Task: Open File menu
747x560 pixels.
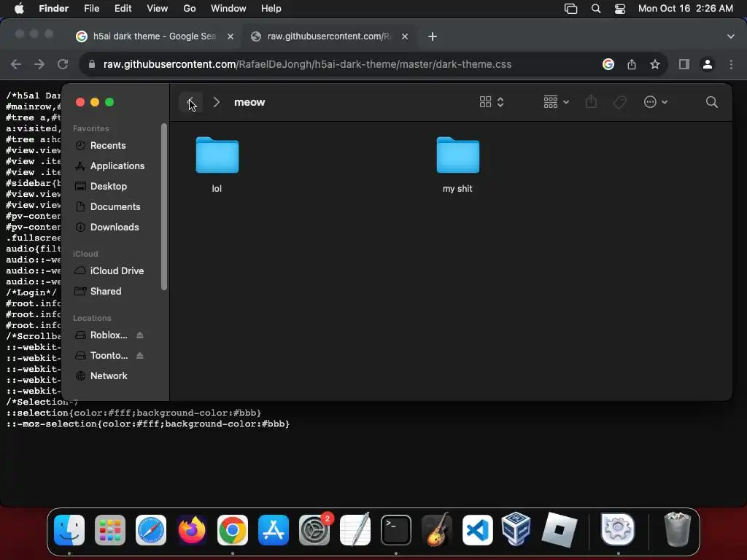Action: 91,9
